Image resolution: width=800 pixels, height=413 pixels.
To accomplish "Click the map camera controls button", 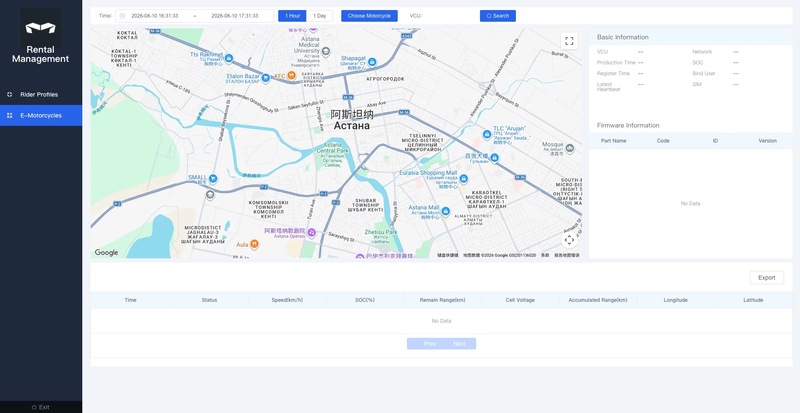I will pyautogui.click(x=569, y=239).
